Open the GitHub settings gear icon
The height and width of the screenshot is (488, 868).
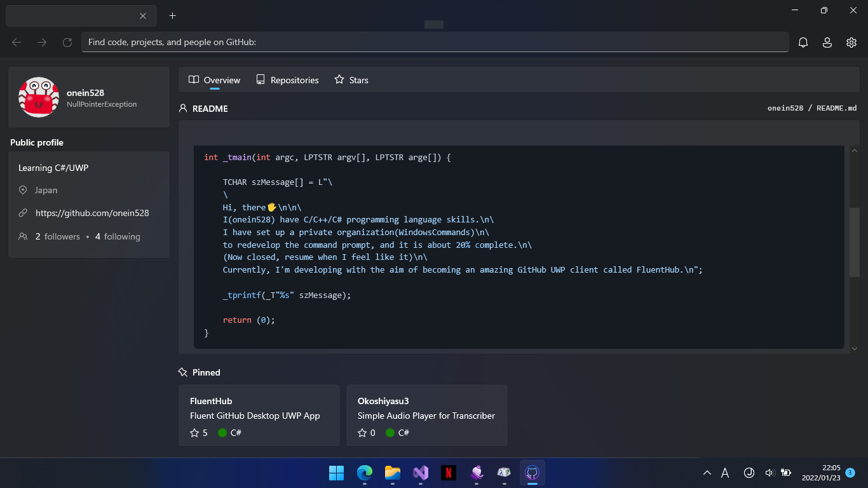851,42
